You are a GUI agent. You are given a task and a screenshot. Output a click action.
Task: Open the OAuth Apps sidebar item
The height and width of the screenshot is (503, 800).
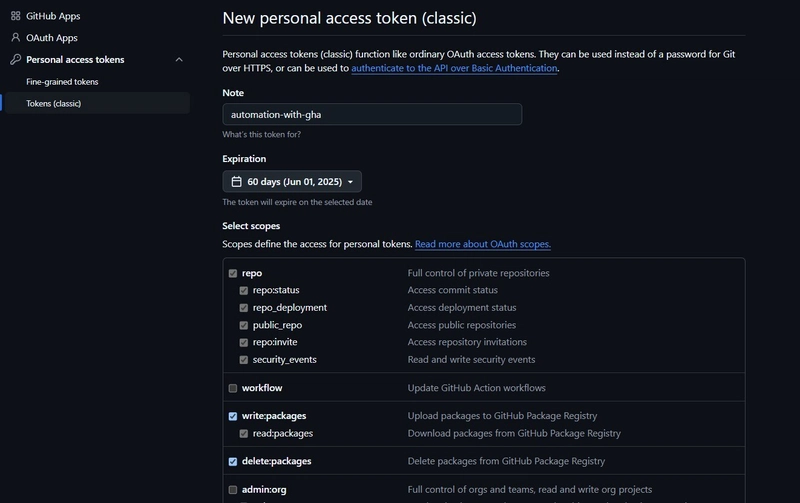(x=52, y=38)
